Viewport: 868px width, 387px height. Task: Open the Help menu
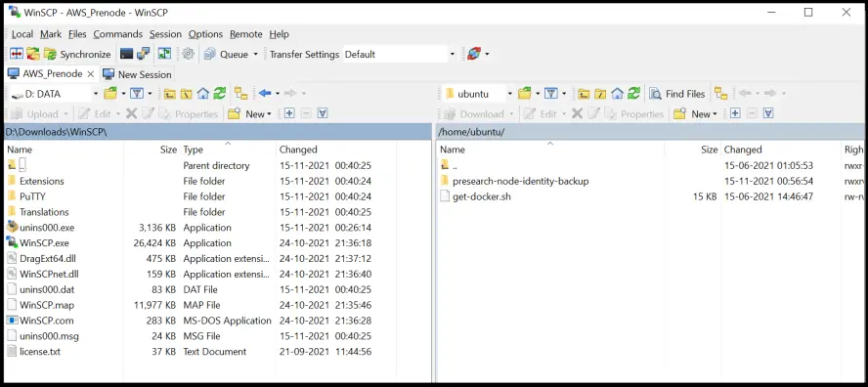coord(279,34)
